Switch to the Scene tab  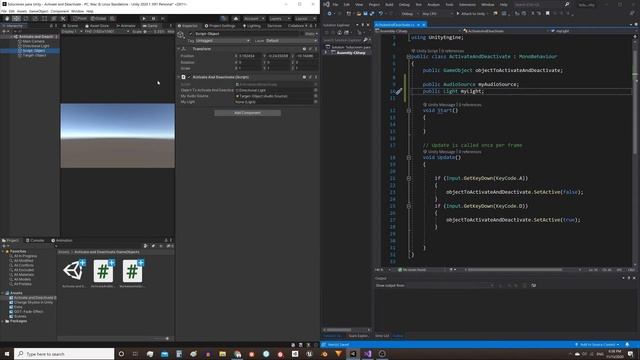tap(70, 26)
